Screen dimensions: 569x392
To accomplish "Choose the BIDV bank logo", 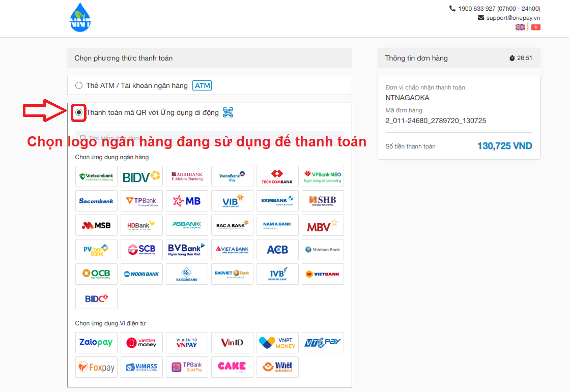I will (x=141, y=176).
